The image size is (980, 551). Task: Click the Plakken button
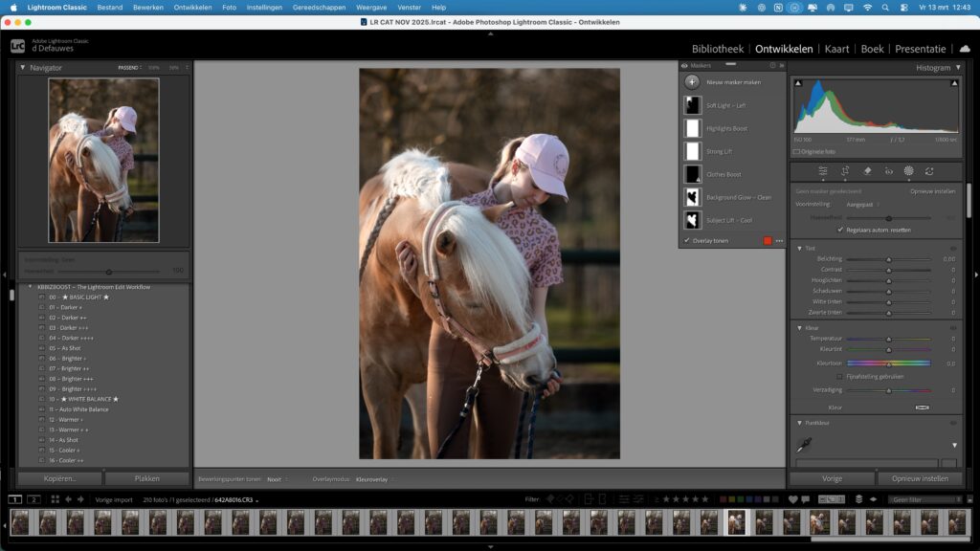(x=148, y=477)
